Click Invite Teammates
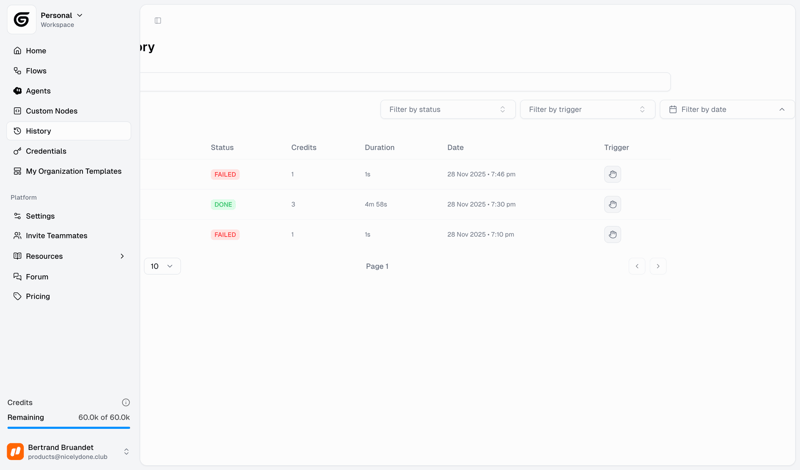Image resolution: width=800 pixels, height=470 pixels. pos(69,236)
